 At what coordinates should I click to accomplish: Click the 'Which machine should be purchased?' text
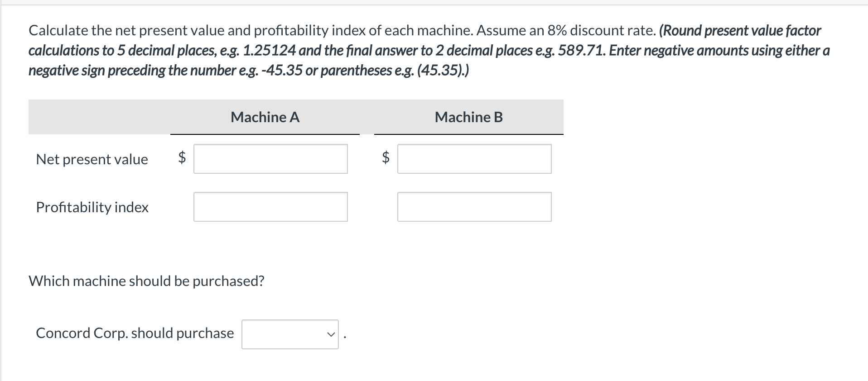[x=146, y=281]
